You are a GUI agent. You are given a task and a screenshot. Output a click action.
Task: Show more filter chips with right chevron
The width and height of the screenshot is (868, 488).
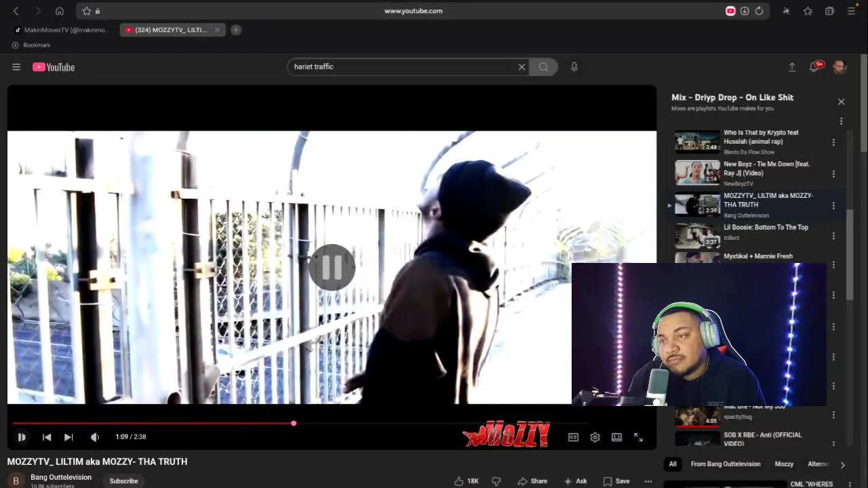point(842,464)
